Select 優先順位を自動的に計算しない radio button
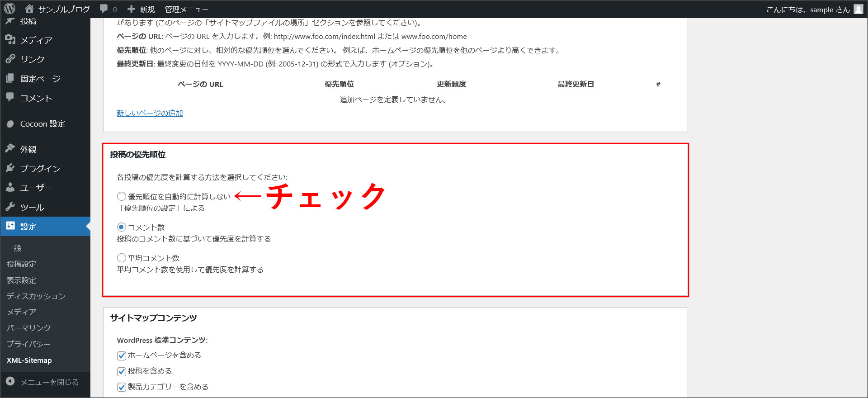Screen dimensions: 868x398 pyautogui.click(x=121, y=196)
